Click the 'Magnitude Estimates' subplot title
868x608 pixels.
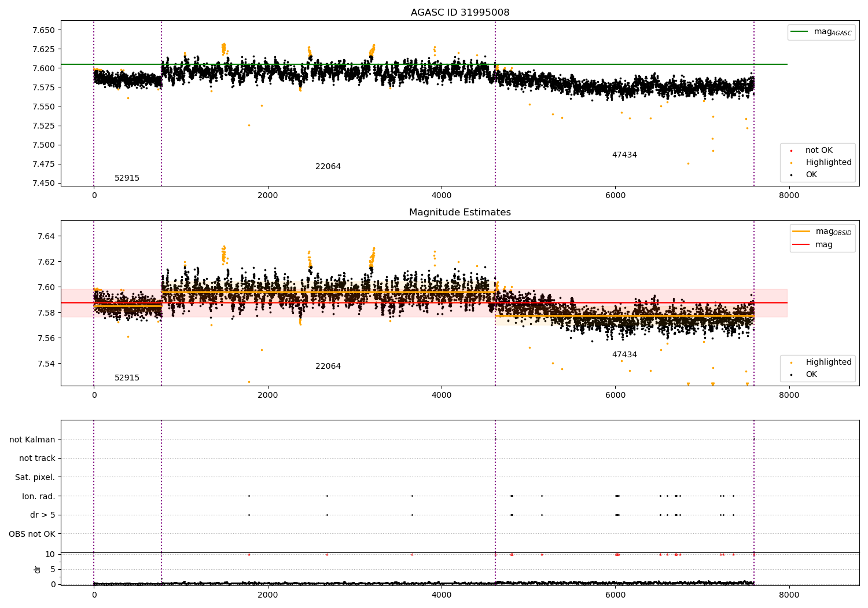(x=460, y=213)
